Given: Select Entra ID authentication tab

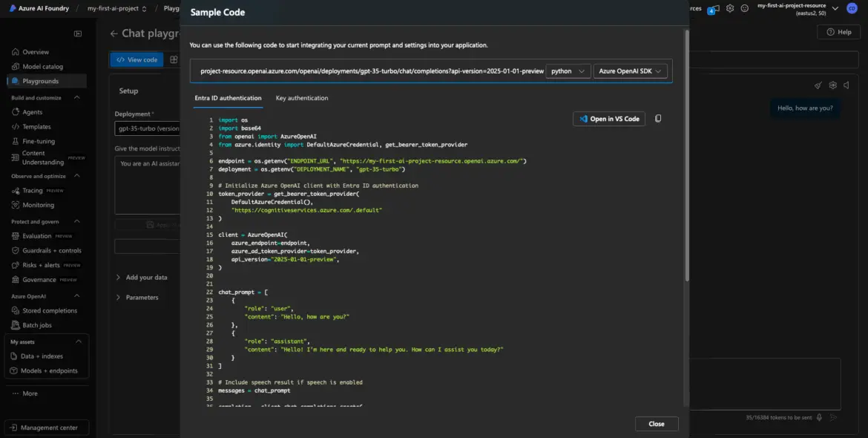Looking at the screenshot, I should point(228,98).
